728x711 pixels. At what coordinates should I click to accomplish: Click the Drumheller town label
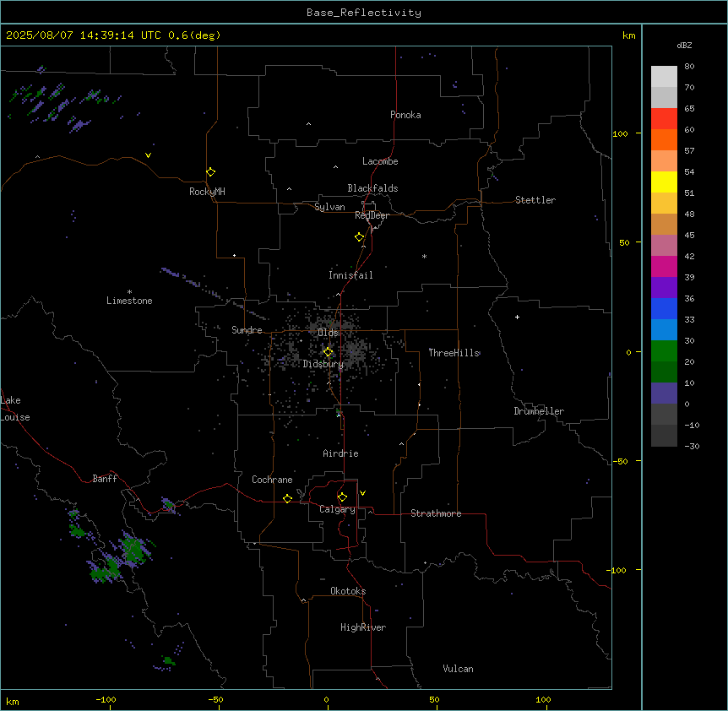539,411
